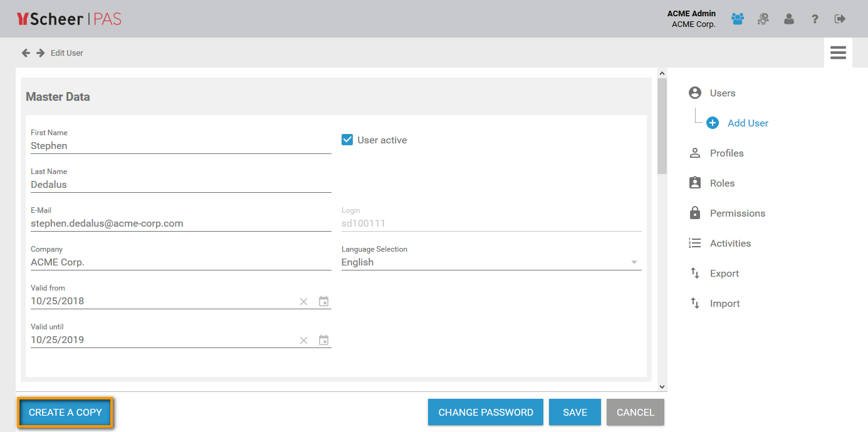Click into the E-Mail field

(x=180, y=224)
